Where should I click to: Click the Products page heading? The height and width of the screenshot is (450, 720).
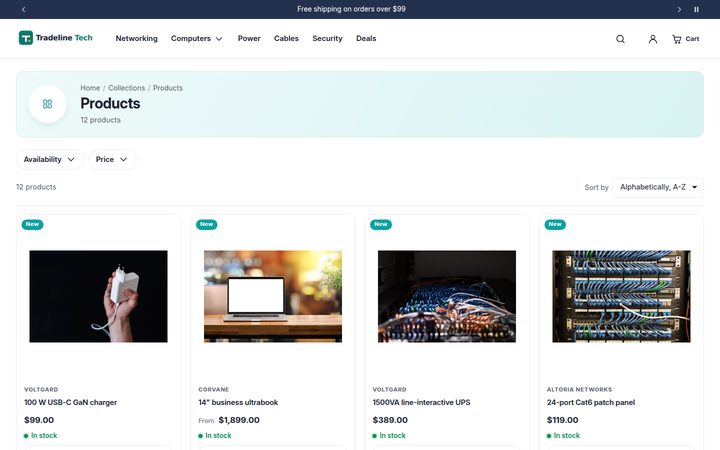tap(110, 103)
